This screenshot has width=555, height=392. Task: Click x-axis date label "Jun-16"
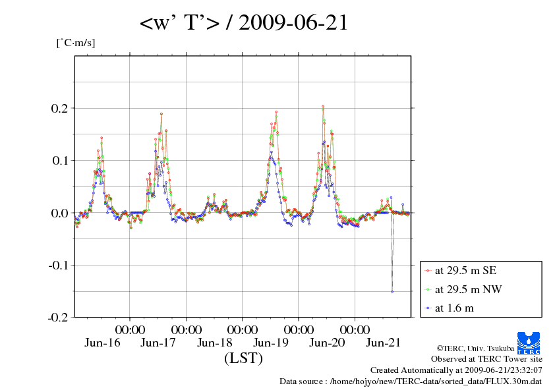click(x=102, y=343)
